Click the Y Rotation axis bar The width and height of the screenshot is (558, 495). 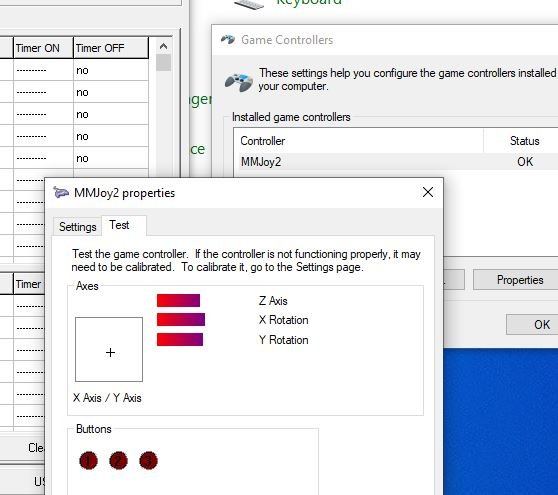point(180,339)
